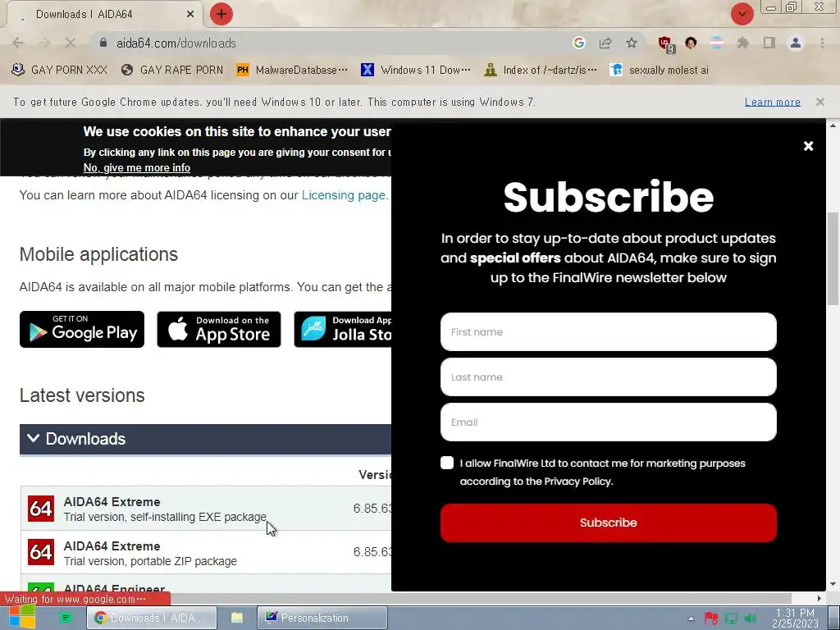Follow the Learn more link in update notice
Image resolution: width=840 pixels, height=630 pixels.
pos(772,102)
